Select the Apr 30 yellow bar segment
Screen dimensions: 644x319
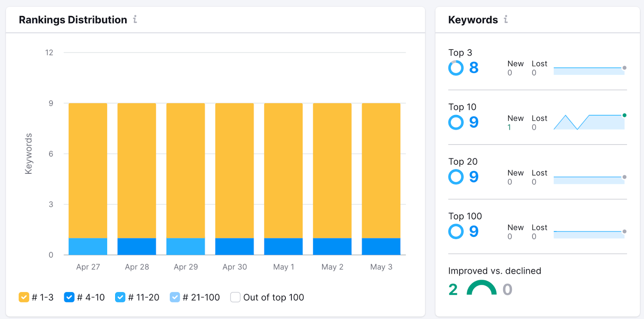pyautogui.click(x=235, y=171)
